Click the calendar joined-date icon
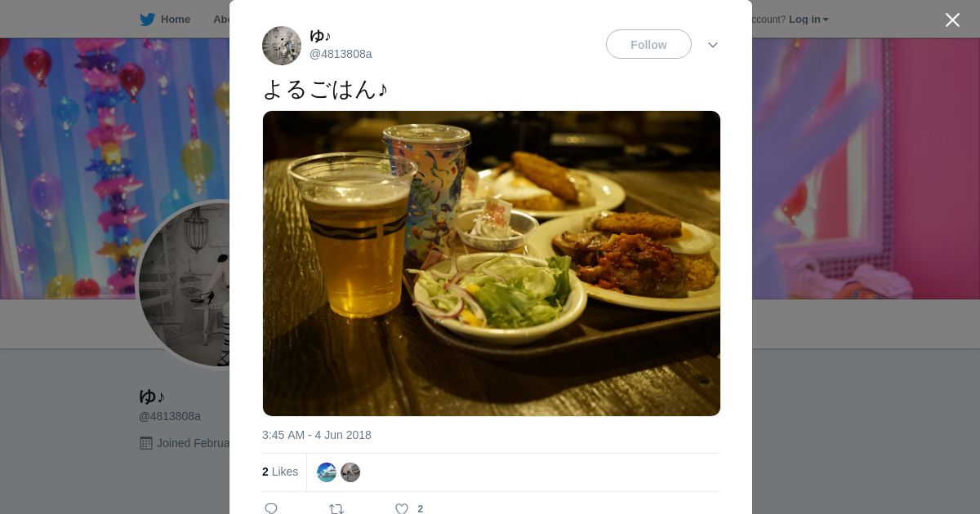 coord(146,443)
